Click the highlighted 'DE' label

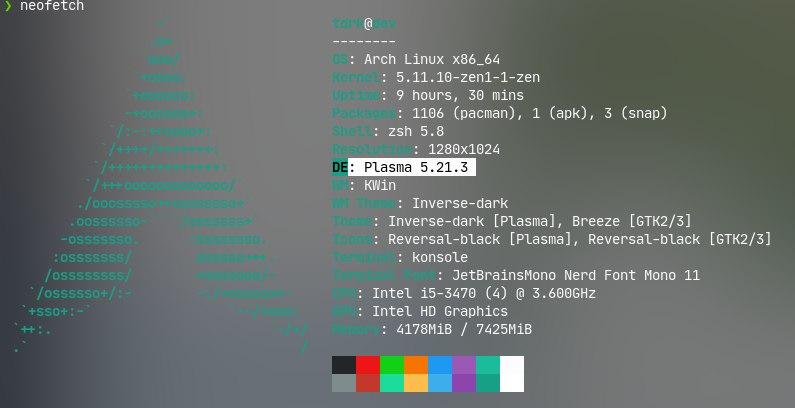point(340,167)
